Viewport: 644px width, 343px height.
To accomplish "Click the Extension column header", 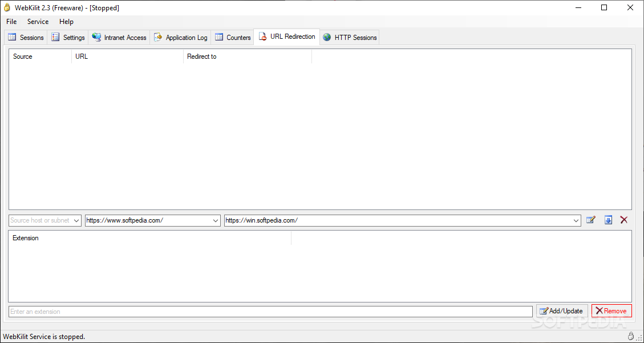I will click(150, 238).
